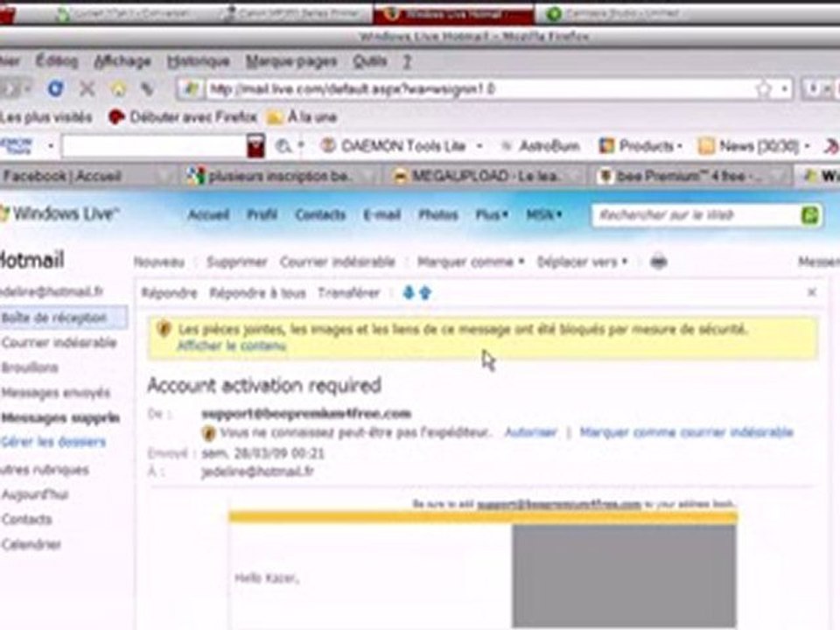Screen dimensions: 840x630
Task: Open Courrier indésirable folder in sidebar
Action: point(59,343)
